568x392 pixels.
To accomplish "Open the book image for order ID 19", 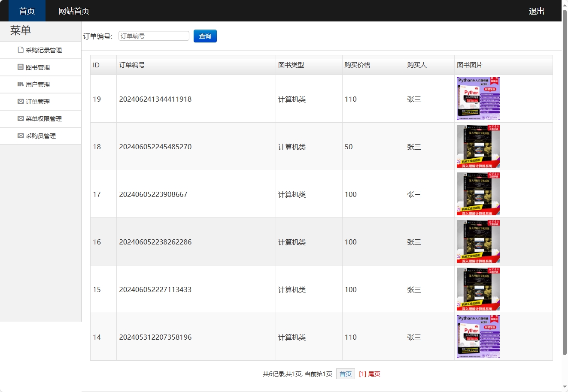I will (x=478, y=99).
